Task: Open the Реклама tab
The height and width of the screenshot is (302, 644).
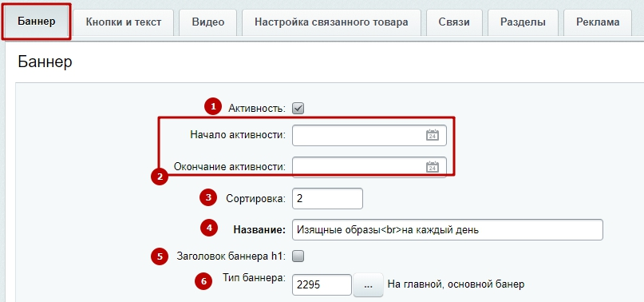Action: (598, 22)
